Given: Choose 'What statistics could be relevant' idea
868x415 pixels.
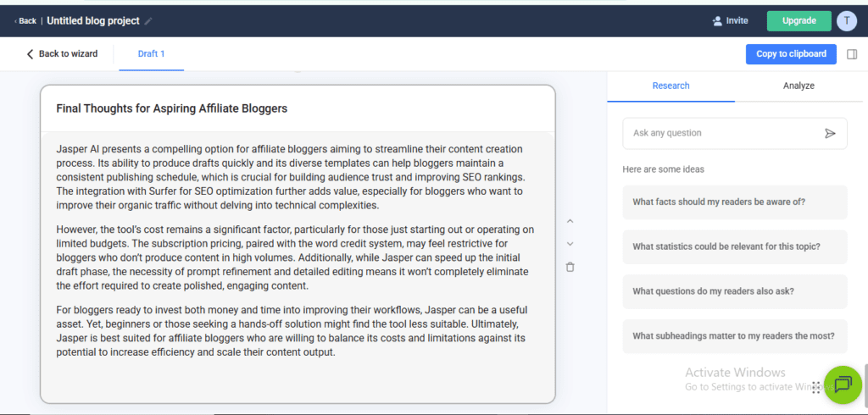Looking at the screenshot, I should tap(735, 246).
